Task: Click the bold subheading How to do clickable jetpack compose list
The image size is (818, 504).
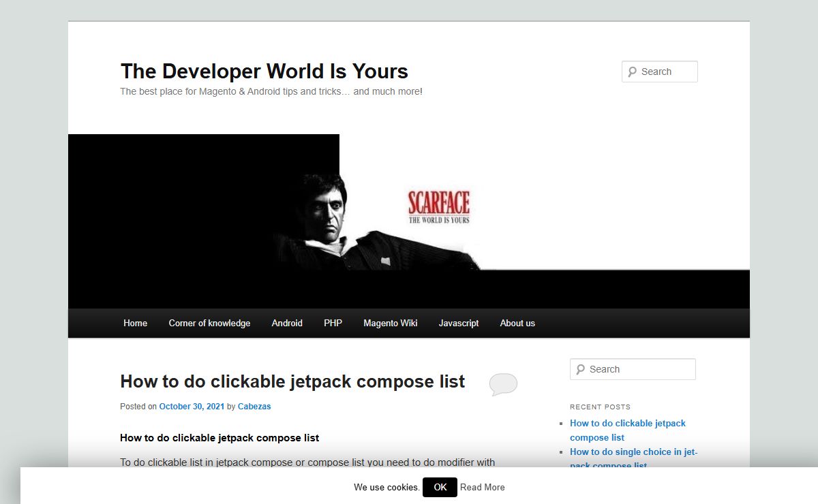Action: pos(219,437)
